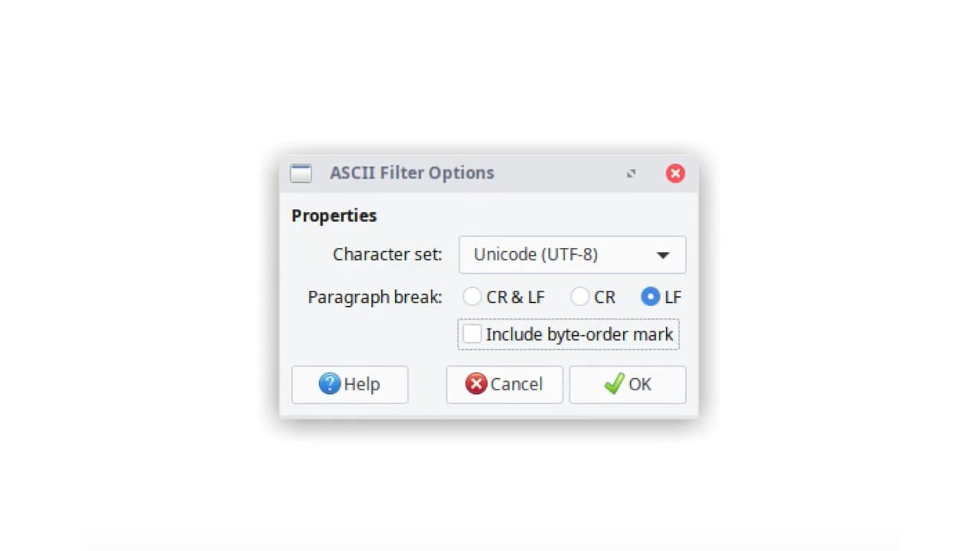Click the ASCII Filter Options title text
The width and height of the screenshot is (980, 551).
click(x=412, y=173)
